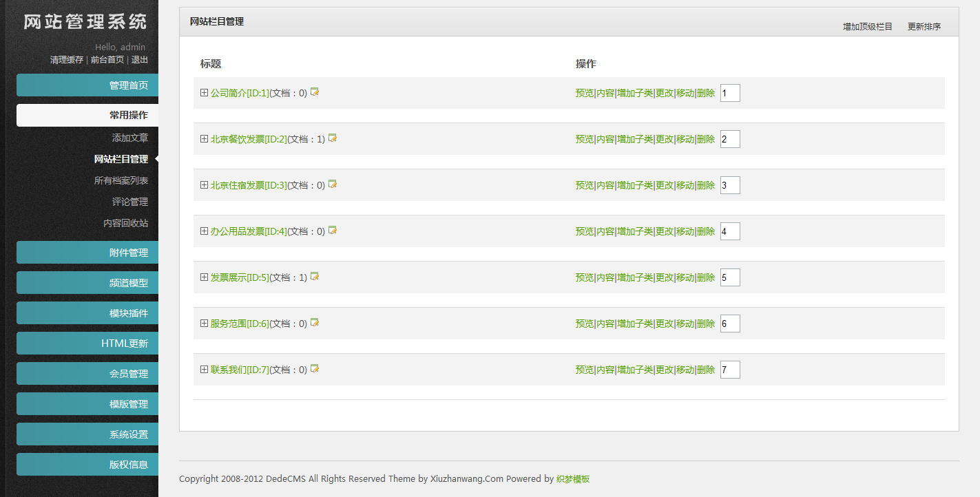Screen dimensions: 980x497
Task: Click the edit icon next to 发票展示
Action: click(x=315, y=277)
